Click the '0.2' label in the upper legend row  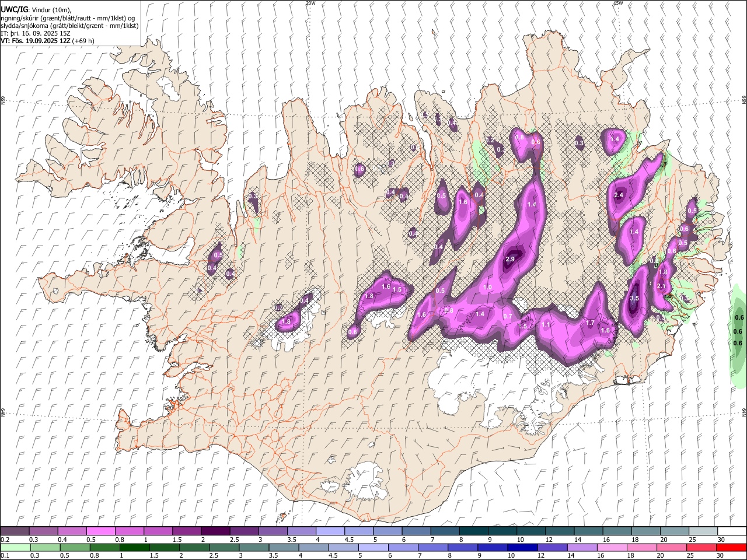5,540
